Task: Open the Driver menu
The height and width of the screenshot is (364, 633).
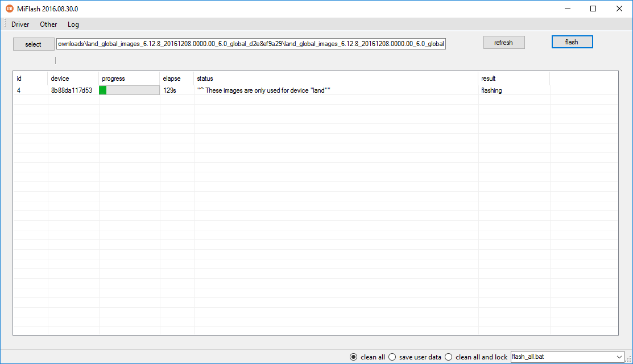Action: (x=20, y=24)
